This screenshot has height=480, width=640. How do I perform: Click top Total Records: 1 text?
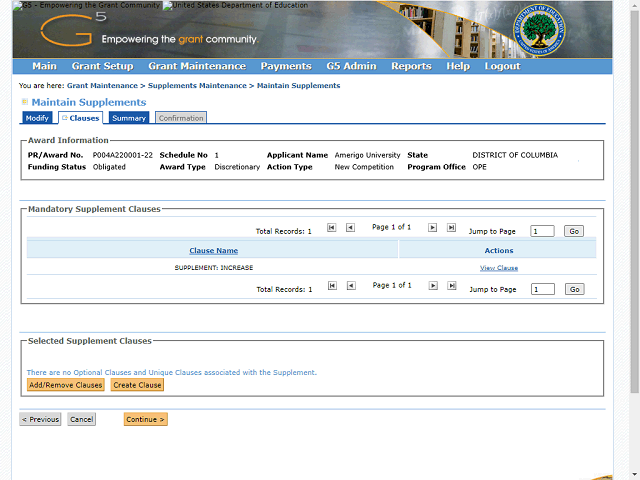283,231
